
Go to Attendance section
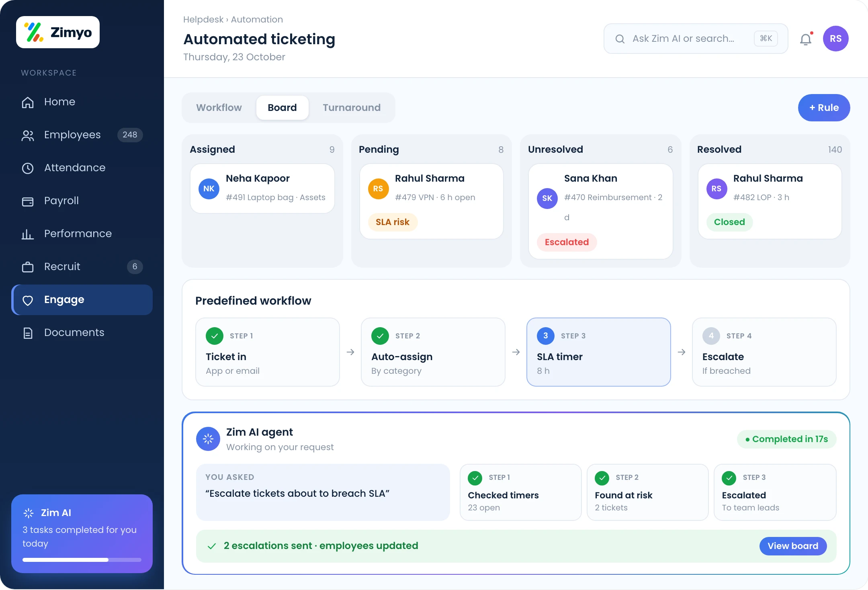point(82,168)
